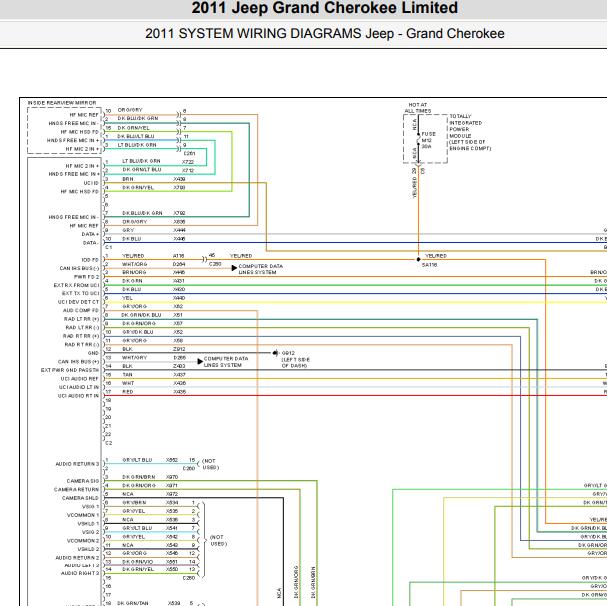Viewport: 607px width, 606px height.
Task: Click the 'WHT' wire label at pin 16
Action: click(128, 383)
